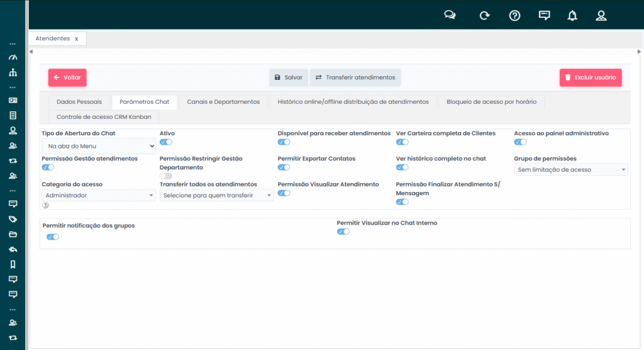Open the notifications bell
The height and width of the screenshot is (350, 644).
(x=572, y=16)
